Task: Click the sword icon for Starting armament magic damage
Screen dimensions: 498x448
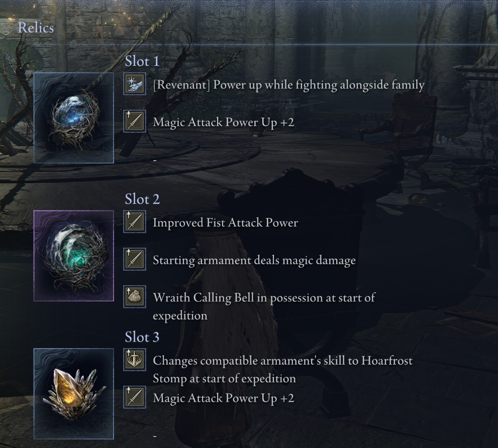Action: (x=135, y=259)
